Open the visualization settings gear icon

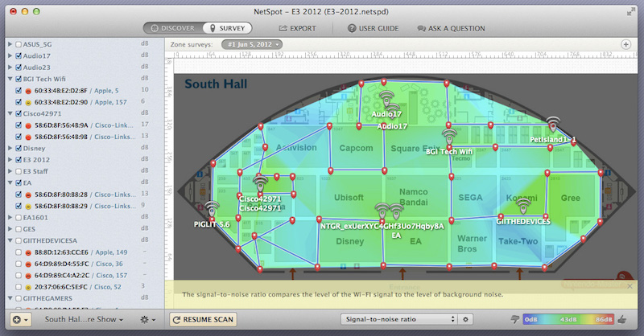(x=465, y=319)
